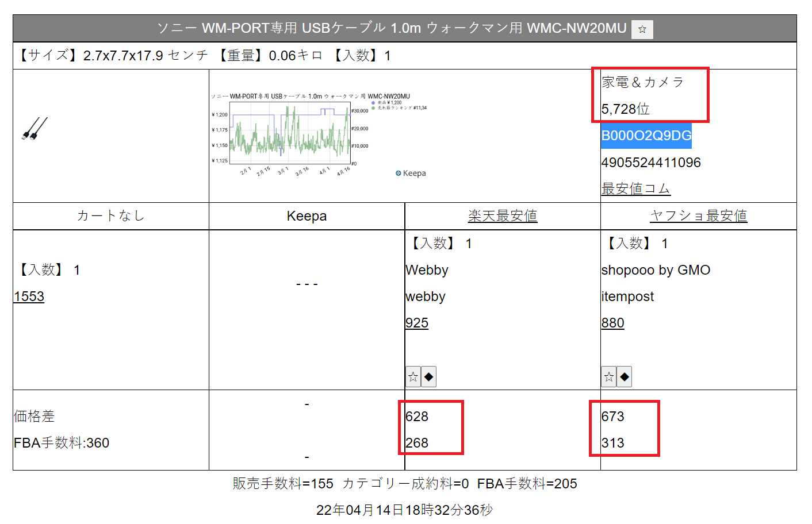
Task: Click the star button under the itempost price
Action: tap(609, 377)
